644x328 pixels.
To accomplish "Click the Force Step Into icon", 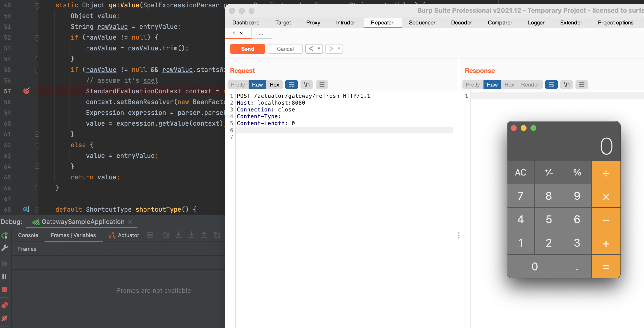I will pyautogui.click(x=191, y=235).
